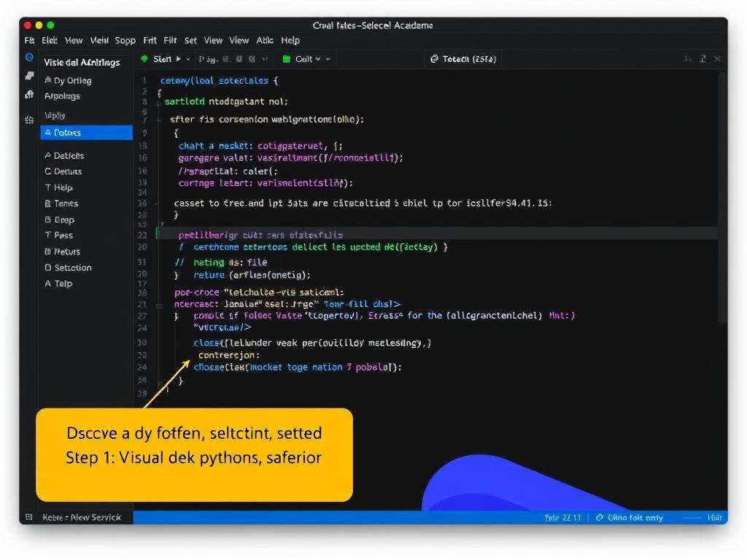The image size is (747, 560).
Task: Open the Elek menu
Action: pyautogui.click(x=49, y=41)
